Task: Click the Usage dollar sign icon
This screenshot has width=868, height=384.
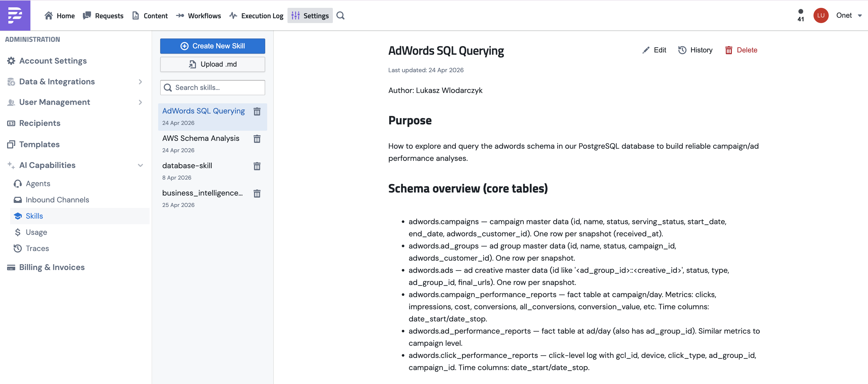Action: (17, 232)
